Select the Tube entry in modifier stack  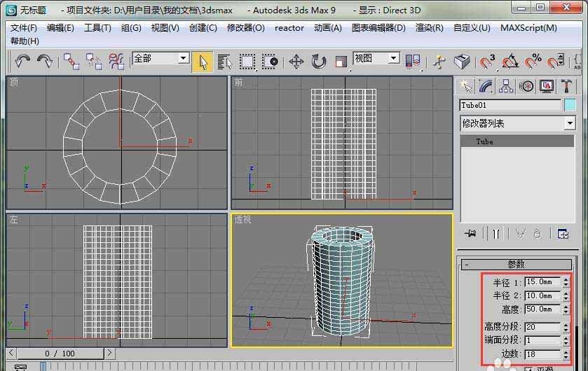[x=485, y=141]
